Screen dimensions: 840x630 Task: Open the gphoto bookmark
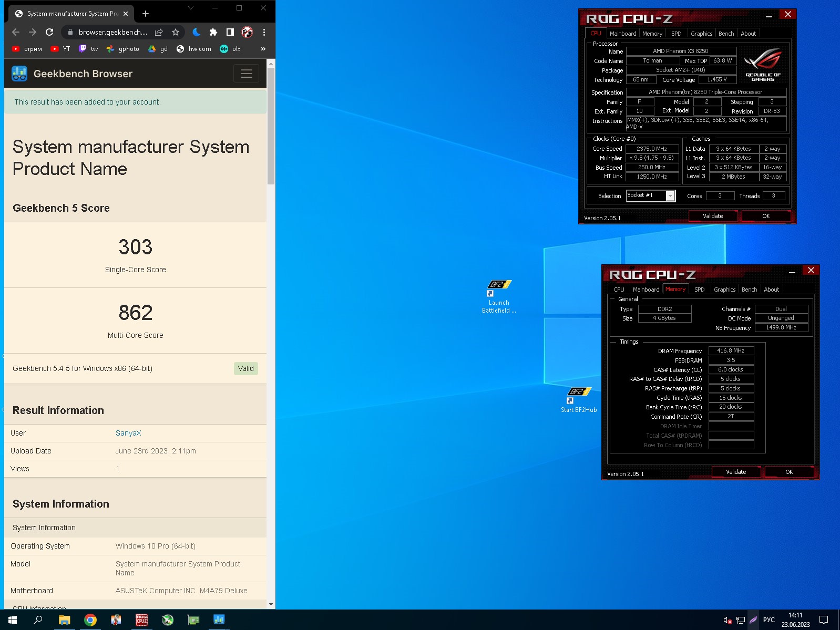pyautogui.click(x=122, y=49)
